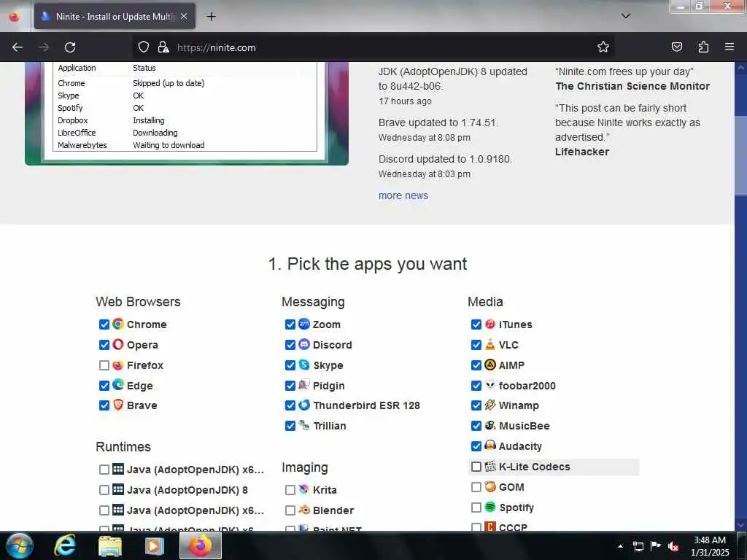Reload the current page
Viewport: 747px width, 560px height.
(70, 47)
